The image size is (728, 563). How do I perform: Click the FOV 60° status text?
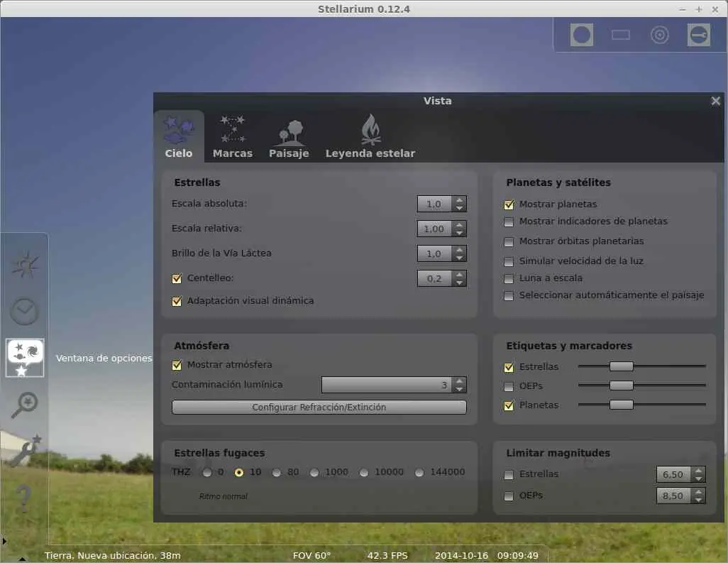(x=311, y=556)
